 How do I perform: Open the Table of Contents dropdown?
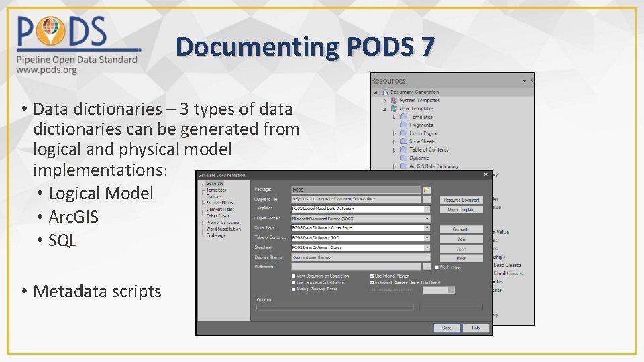click(x=427, y=237)
